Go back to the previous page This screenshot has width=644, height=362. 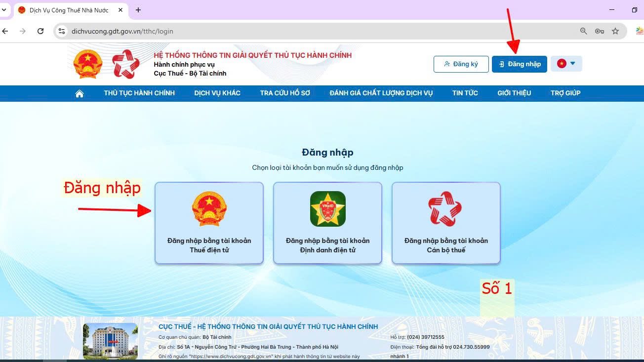point(5,31)
